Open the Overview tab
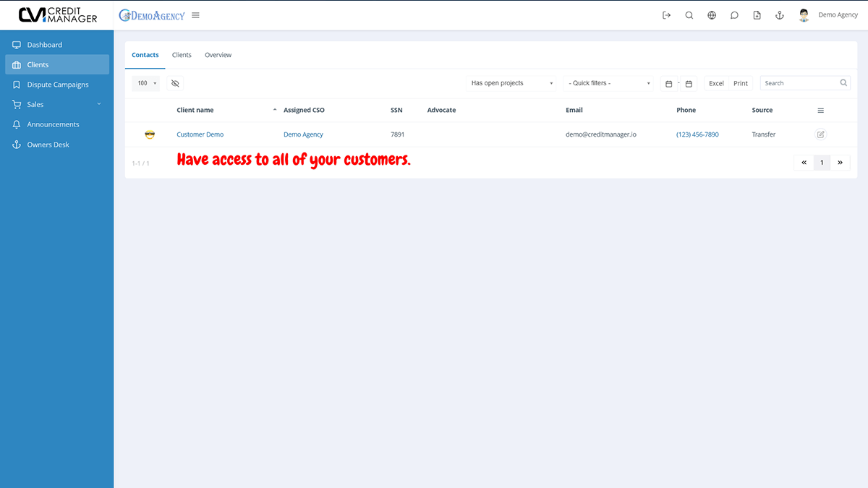This screenshot has width=868, height=488. tap(218, 54)
